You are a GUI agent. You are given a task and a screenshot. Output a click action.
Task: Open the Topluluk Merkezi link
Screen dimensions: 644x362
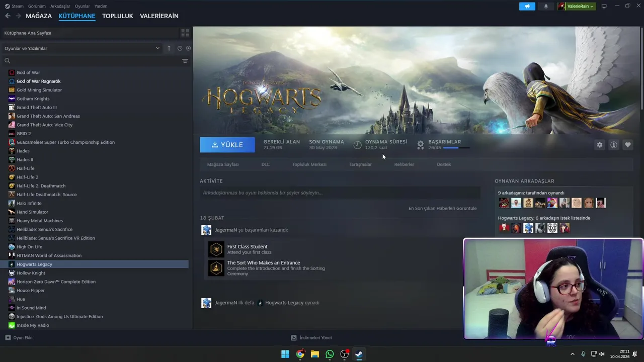309,164
